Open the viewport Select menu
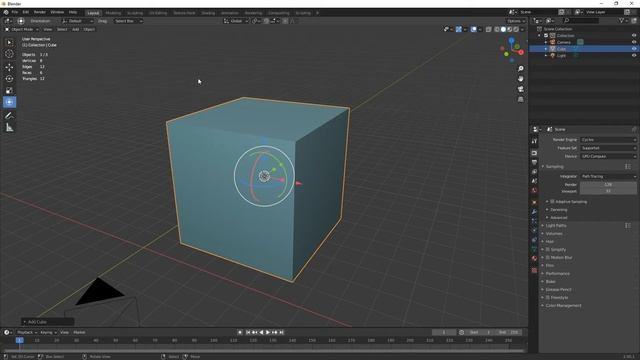640x360 pixels. click(62, 29)
